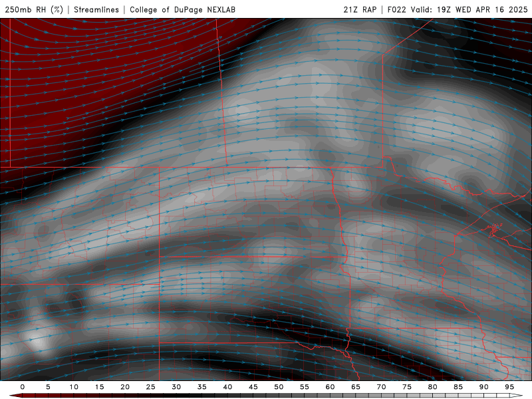Click the 30 label on the colorbar
This screenshot has height=399, width=532.
point(176,387)
